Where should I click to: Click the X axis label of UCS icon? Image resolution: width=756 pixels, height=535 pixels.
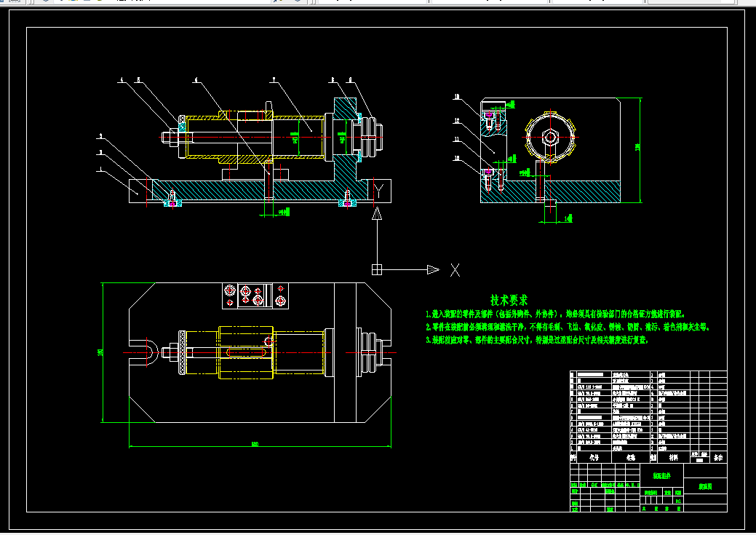(x=455, y=270)
